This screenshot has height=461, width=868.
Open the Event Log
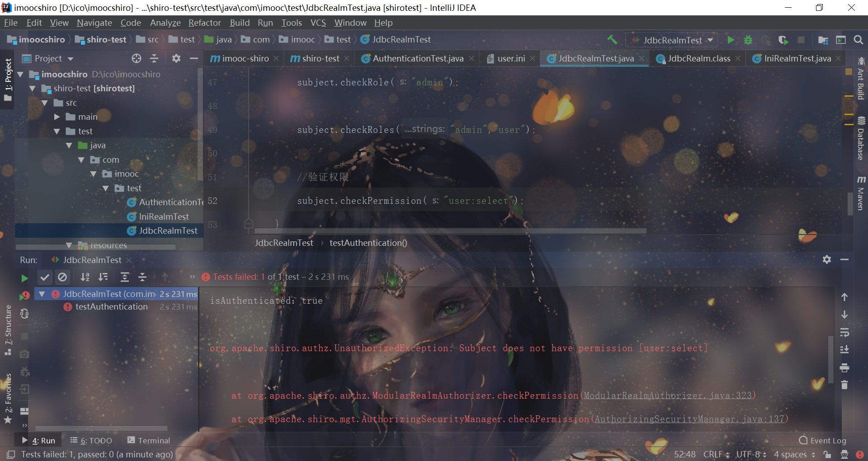click(822, 441)
